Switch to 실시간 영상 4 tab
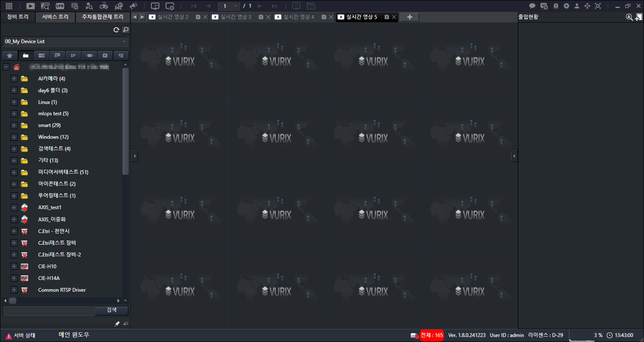644x342 pixels. (299, 17)
